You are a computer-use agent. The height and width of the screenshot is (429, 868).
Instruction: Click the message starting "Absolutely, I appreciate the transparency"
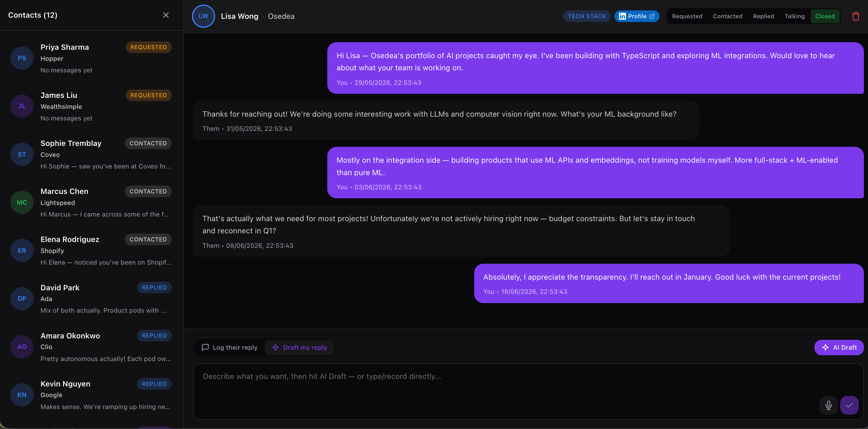click(669, 283)
